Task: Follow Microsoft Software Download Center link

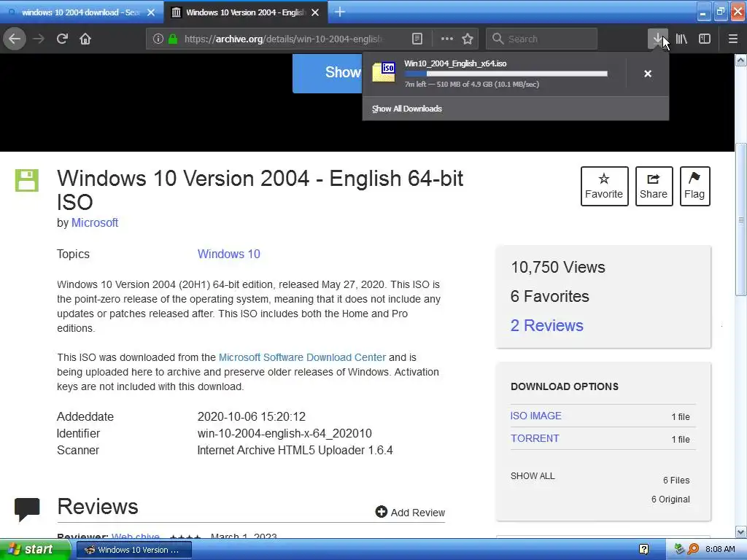Action: [x=302, y=357]
